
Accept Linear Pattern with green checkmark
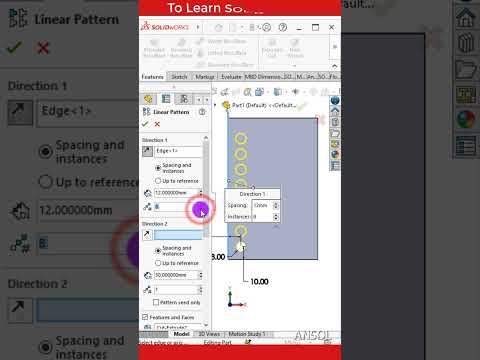pos(145,124)
